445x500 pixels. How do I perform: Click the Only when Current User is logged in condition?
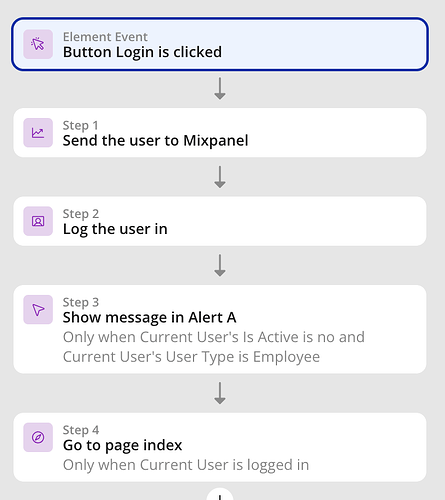186,465
